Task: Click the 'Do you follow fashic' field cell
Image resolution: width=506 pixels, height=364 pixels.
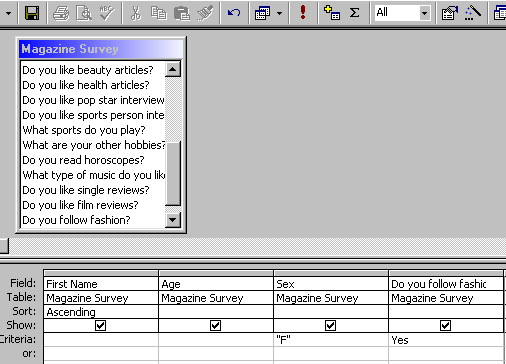Action: click(x=446, y=284)
